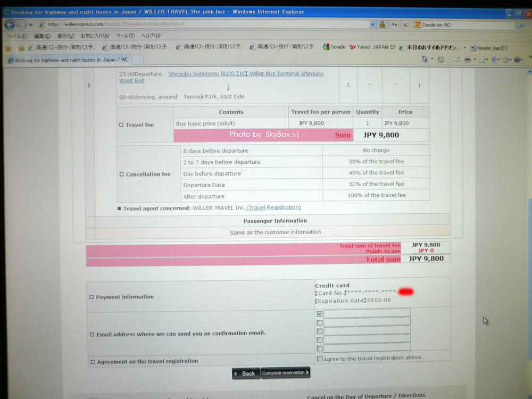Screen dimensions: 532x399
Task: Click the Complete reservation button
Action: (285, 372)
